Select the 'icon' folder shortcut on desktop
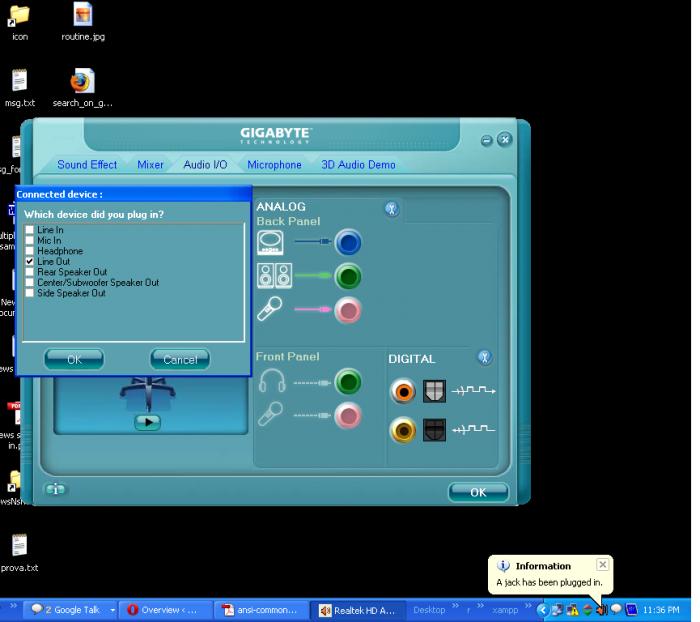Screen dimensions: 700x622 (x=20, y=22)
